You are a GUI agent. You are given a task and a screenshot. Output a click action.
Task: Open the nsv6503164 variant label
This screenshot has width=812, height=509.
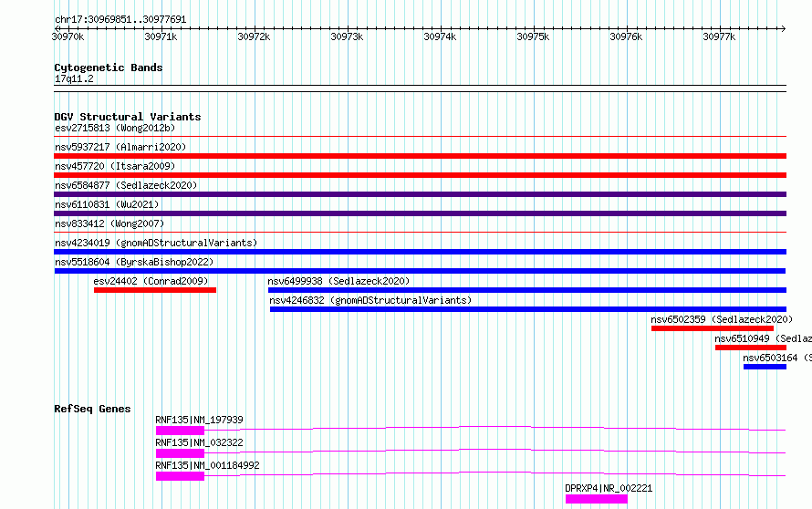pos(776,358)
